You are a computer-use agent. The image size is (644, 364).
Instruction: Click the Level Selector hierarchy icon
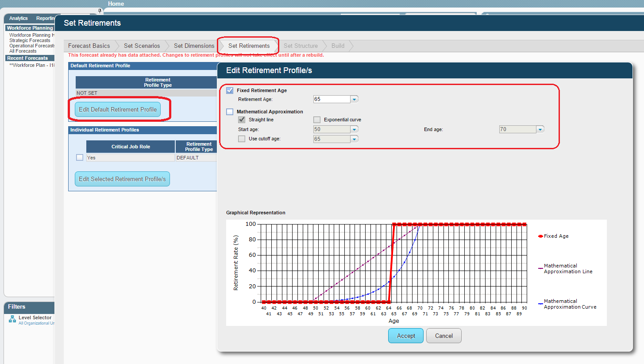pos(12,319)
